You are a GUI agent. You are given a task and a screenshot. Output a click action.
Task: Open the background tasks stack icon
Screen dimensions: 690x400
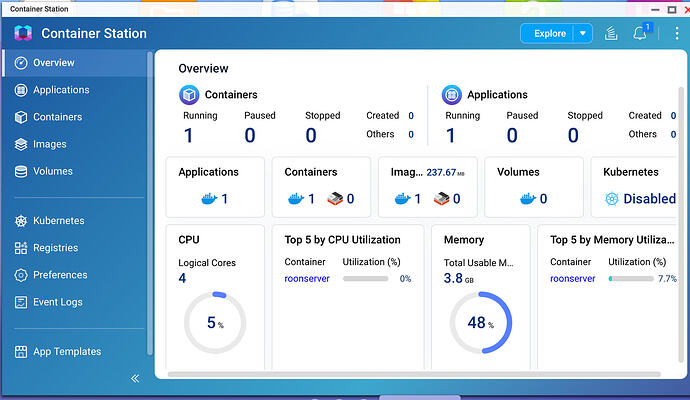coord(611,33)
